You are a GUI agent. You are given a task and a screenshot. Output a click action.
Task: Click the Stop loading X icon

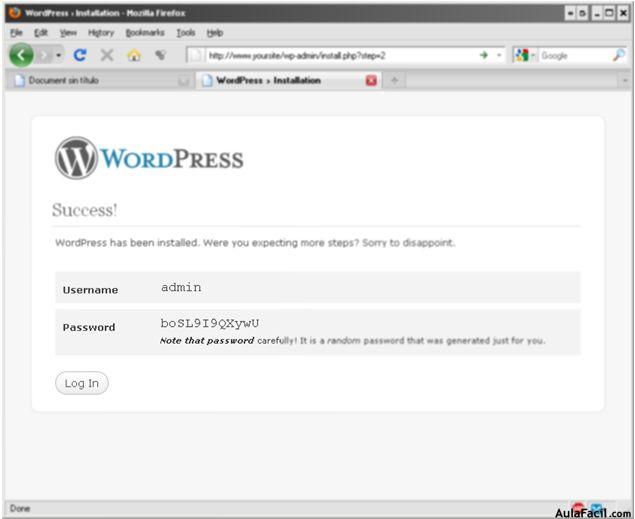click(107, 55)
